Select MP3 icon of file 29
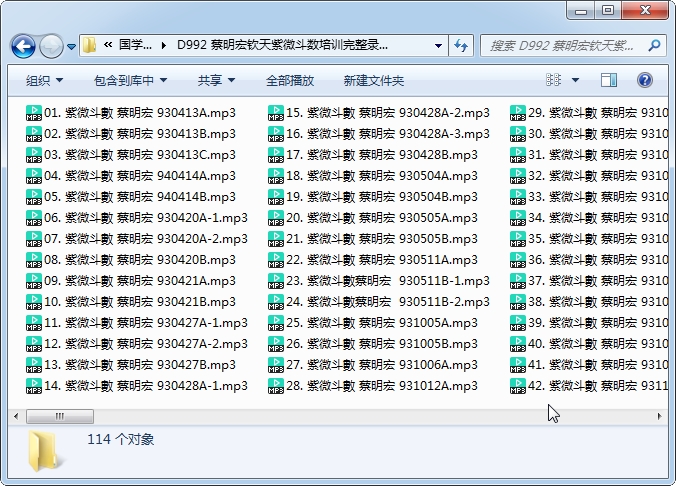This screenshot has width=676, height=486. [x=518, y=113]
